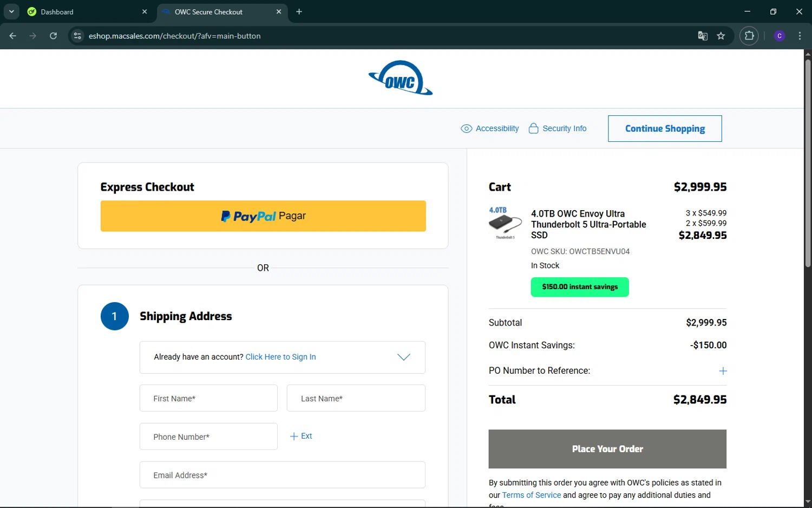
Task: Switch to the OWC Secure Checkout tab
Action: (x=222, y=11)
